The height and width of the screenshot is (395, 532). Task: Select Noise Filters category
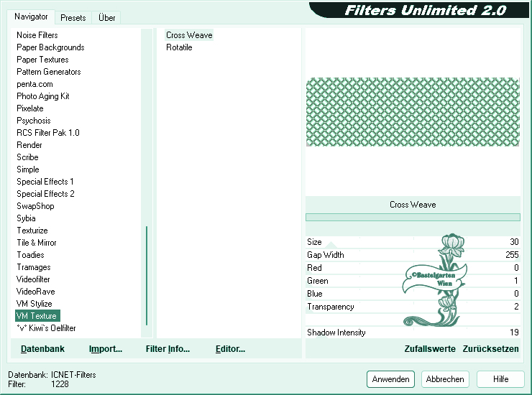click(37, 35)
